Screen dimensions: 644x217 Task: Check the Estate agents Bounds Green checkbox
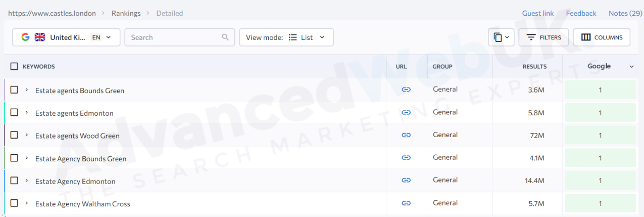14,90
